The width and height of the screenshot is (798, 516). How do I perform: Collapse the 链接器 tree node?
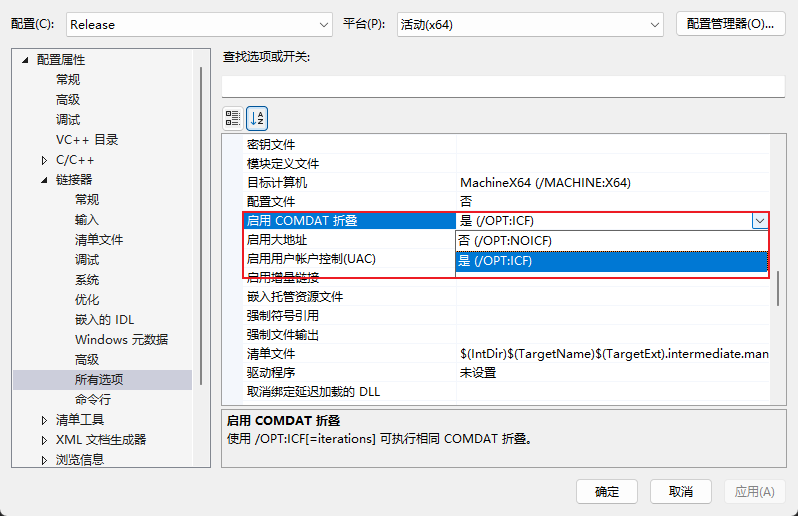(x=44, y=180)
